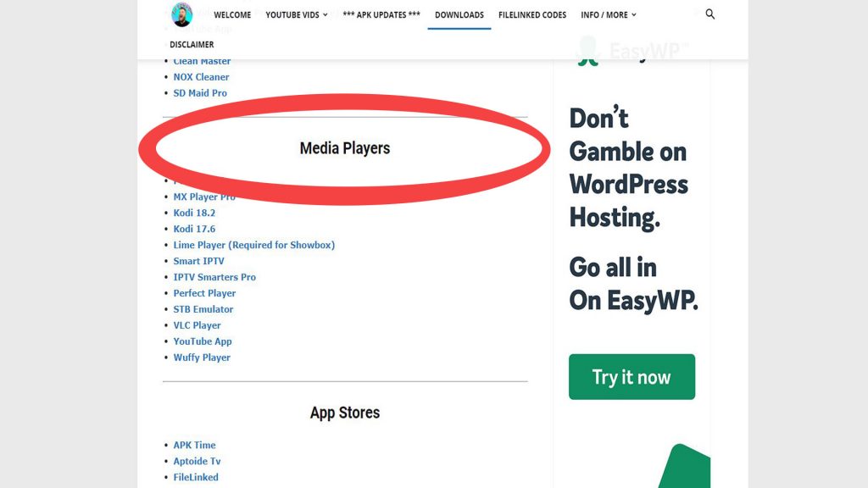
Task: Select the VLC Player link
Action: 197,325
